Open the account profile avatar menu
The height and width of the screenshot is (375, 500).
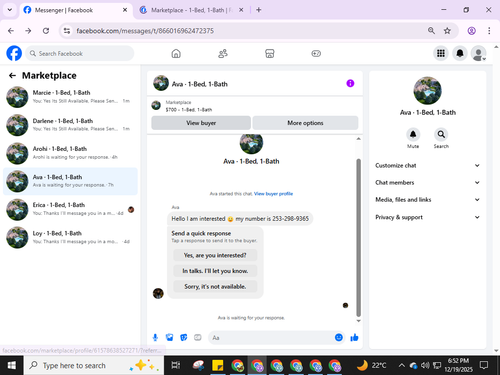click(x=479, y=53)
